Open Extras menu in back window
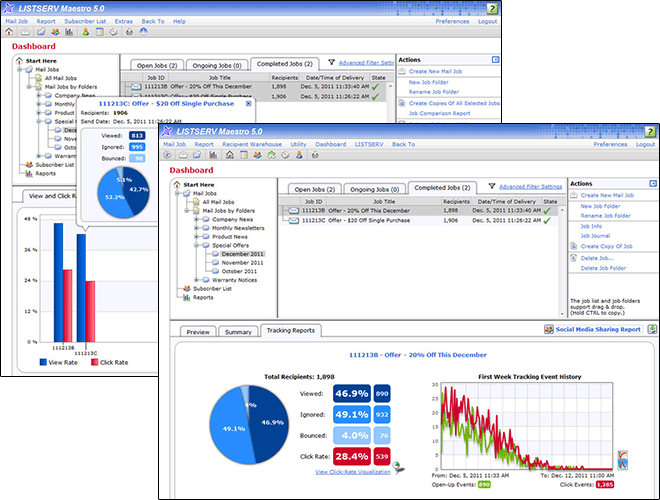 [123, 21]
